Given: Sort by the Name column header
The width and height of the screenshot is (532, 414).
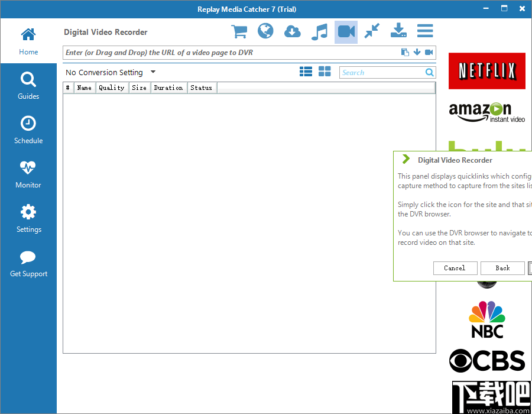Looking at the screenshot, I should [85, 88].
